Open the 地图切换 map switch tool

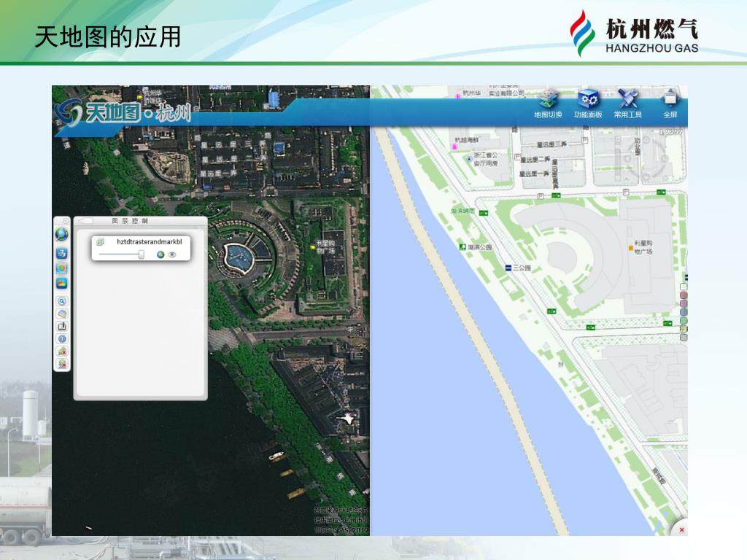click(x=548, y=104)
